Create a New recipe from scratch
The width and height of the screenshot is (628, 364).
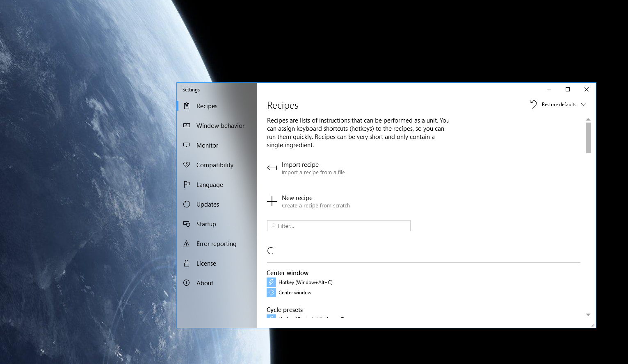click(297, 201)
